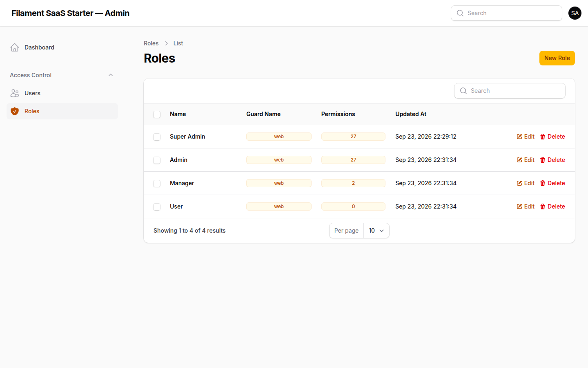Collapse the Access Control sidebar group
588x368 pixels.
click(x=111, y=75)
